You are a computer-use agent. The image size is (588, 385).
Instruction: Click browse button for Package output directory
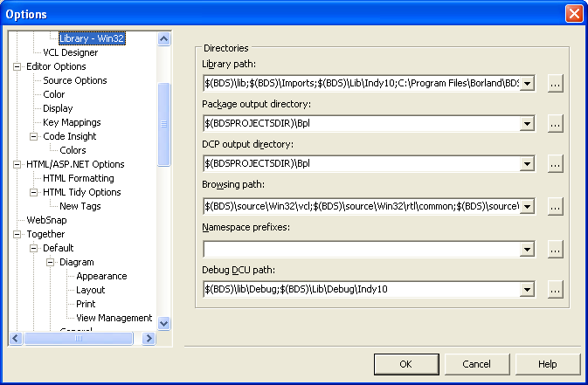[555, 124]
